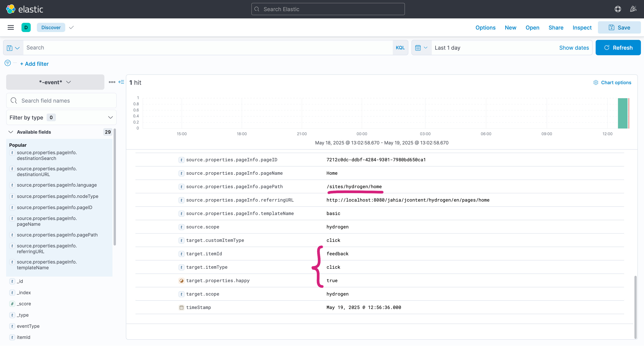Open the Share menu
The width and height of the screenshot is (644, 346).
pos(556,27)
